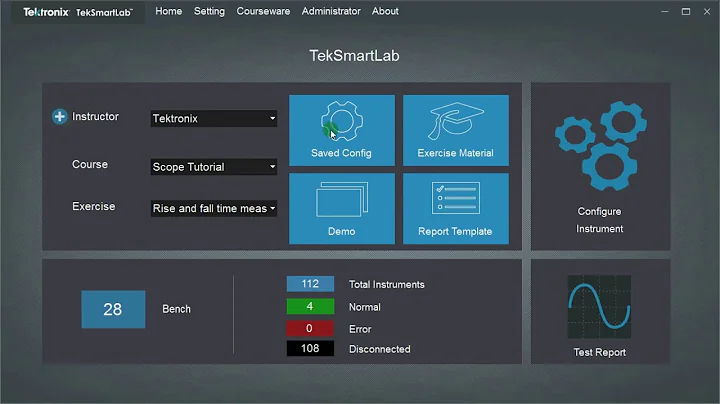Open the Administrator menu

[x=331, y=11]
